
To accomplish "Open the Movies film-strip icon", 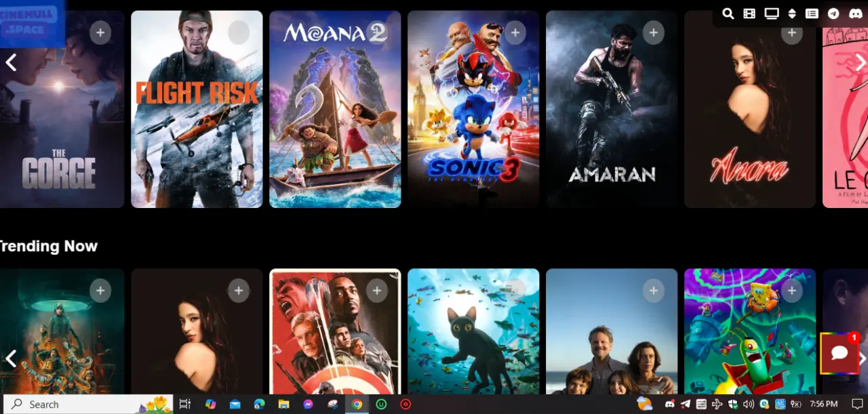I will [749, 14].
